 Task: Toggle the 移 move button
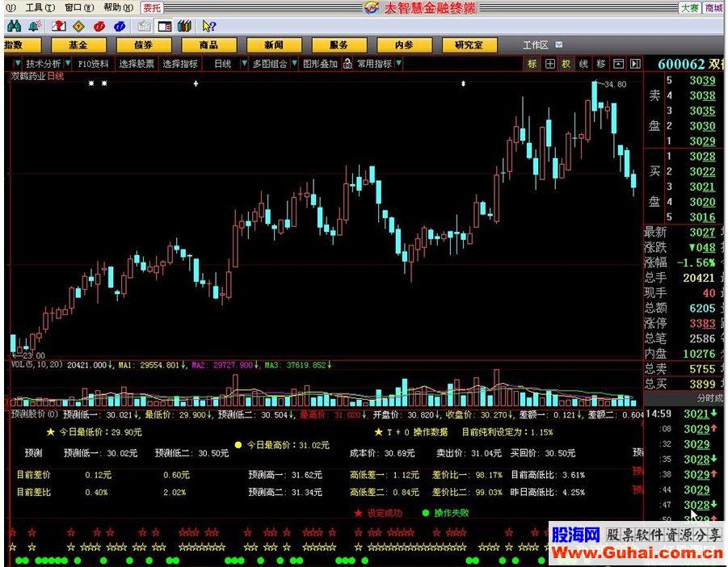pos(601,64)
